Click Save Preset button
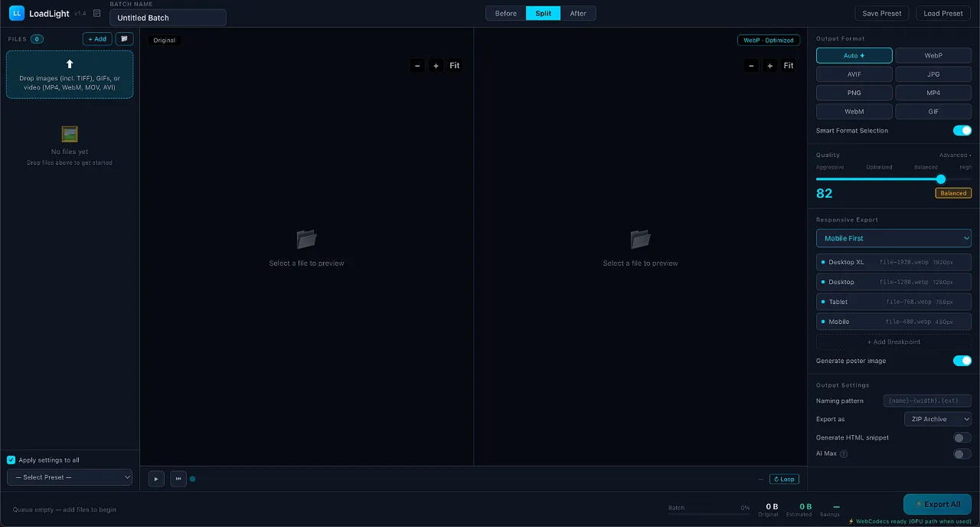The image size is (980, 527). (882, 13)
